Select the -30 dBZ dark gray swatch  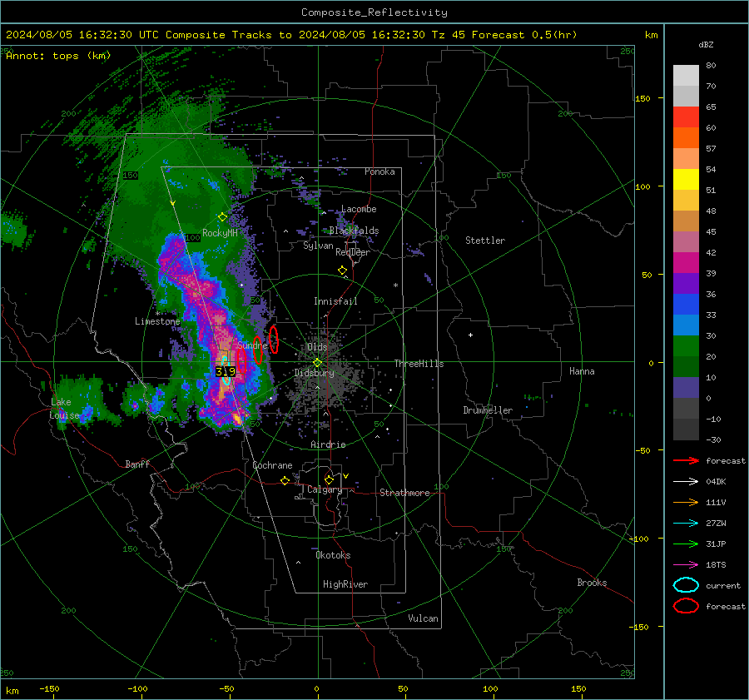686,429
